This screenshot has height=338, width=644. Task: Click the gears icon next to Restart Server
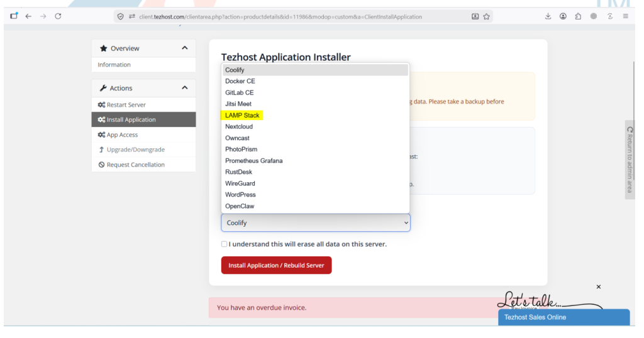click(101, 105)
